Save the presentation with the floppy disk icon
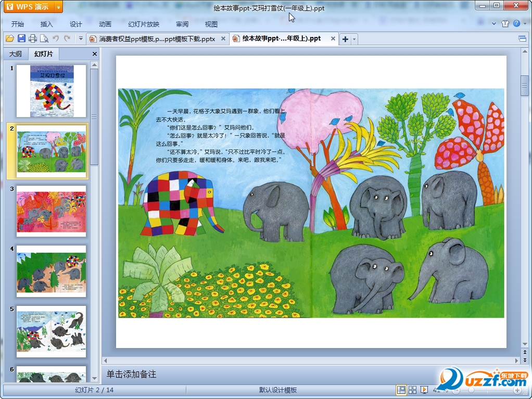This screenshot has width=532, height=399. [21, 38]
